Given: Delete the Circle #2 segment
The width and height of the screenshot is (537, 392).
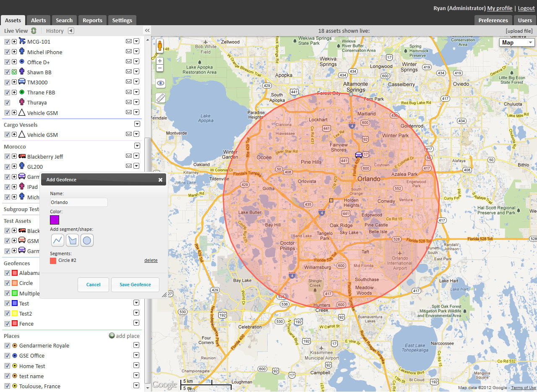Looking at the screenshot, I should tap(151, 260).
